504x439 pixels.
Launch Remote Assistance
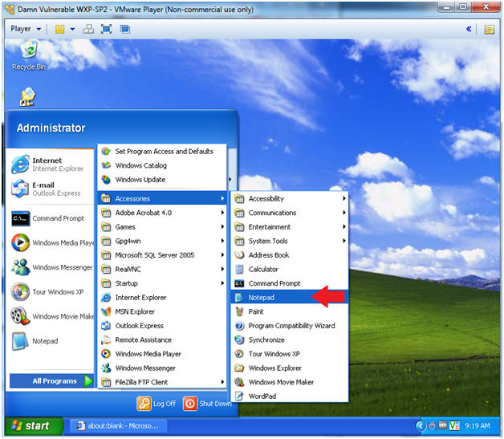point(162,340)
